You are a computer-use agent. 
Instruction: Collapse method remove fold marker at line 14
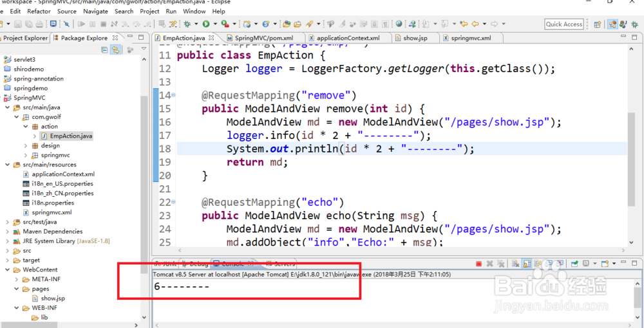pos(173,95)
